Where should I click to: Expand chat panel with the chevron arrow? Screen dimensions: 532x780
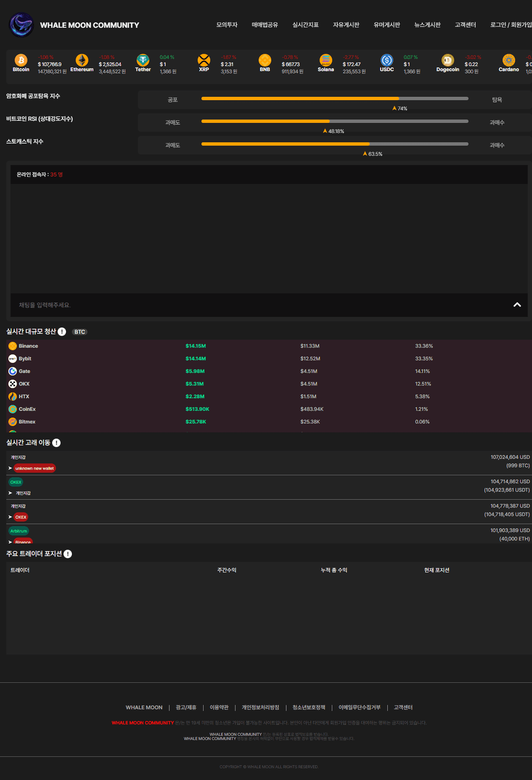[517, 305]
